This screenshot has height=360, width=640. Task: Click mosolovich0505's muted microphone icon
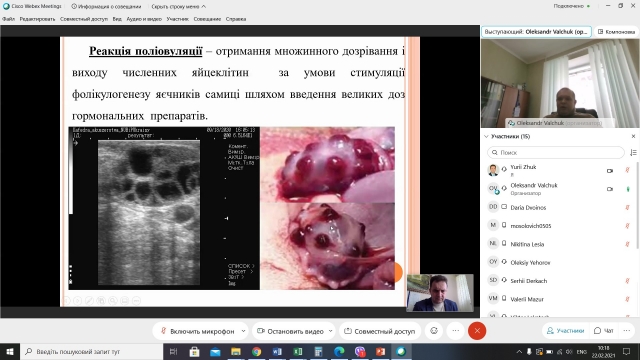coord(627,226)
